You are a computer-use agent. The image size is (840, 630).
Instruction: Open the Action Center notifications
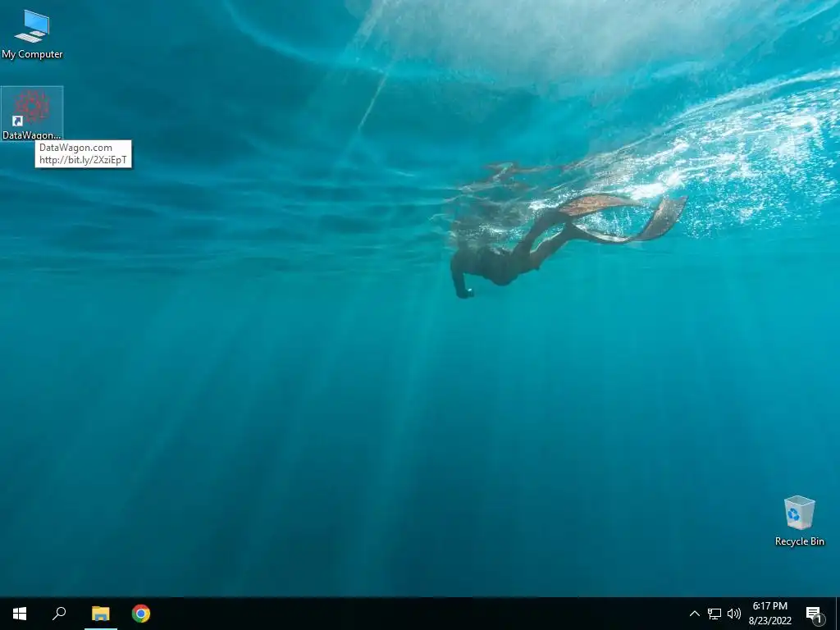coord(815,614)
